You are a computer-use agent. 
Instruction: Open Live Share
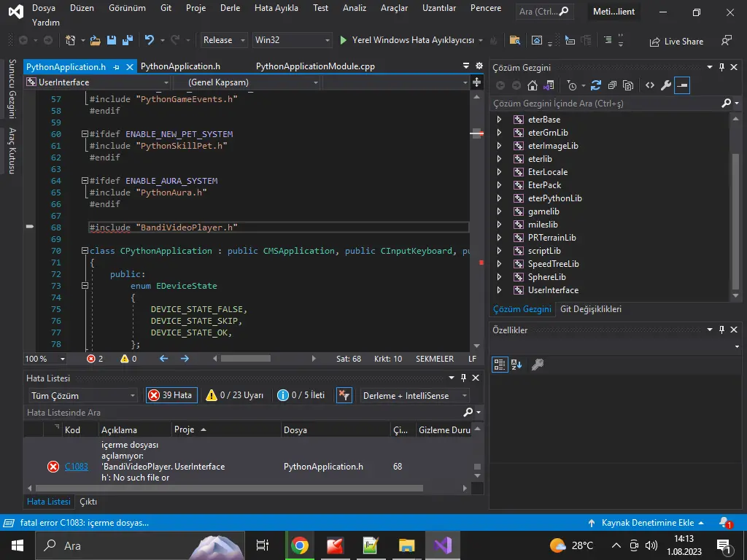(676, 42)
